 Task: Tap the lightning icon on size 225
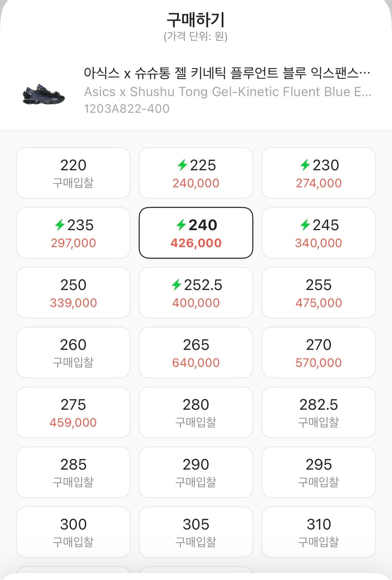tap(182, 165)
